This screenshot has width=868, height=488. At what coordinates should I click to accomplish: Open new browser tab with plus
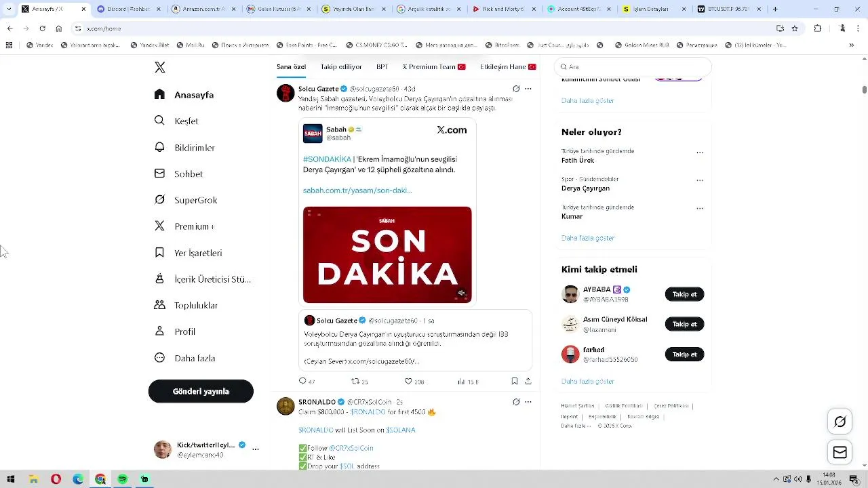[775, 9]
